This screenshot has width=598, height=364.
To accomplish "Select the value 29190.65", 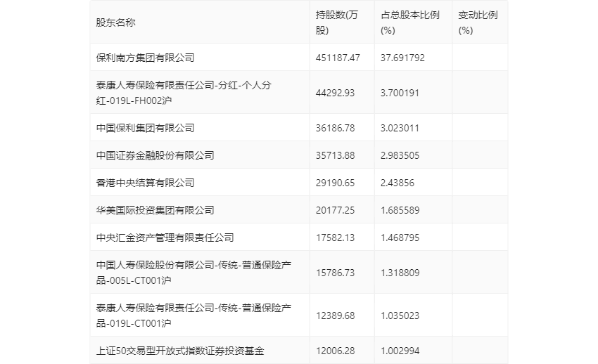I will coord(335,183).
